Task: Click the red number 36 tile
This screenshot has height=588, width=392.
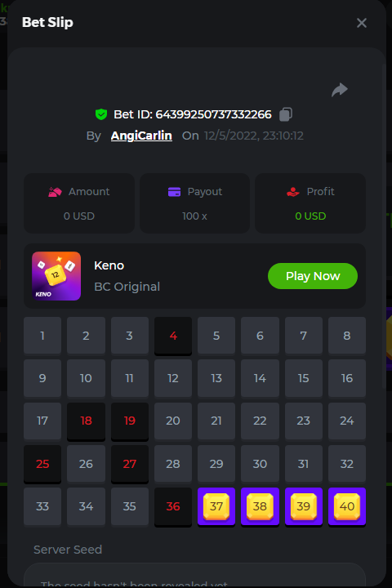Action: [x=173, y=506]
